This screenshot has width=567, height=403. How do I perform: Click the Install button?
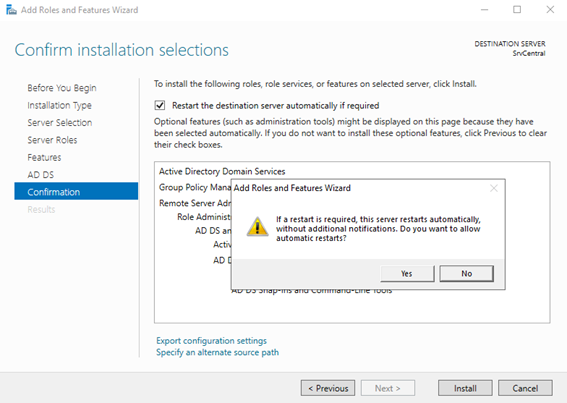point(465,388)
